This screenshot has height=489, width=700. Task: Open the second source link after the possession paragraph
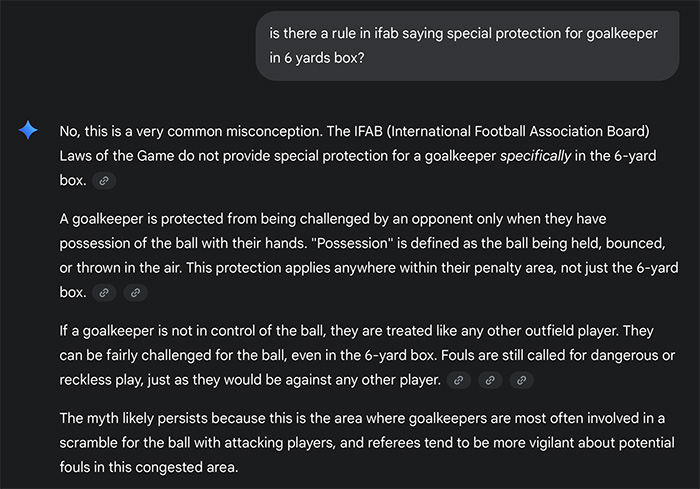click(135, 293)
